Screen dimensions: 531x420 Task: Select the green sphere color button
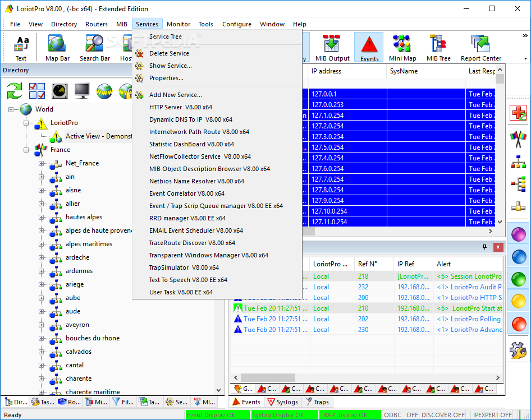(519, 279)
